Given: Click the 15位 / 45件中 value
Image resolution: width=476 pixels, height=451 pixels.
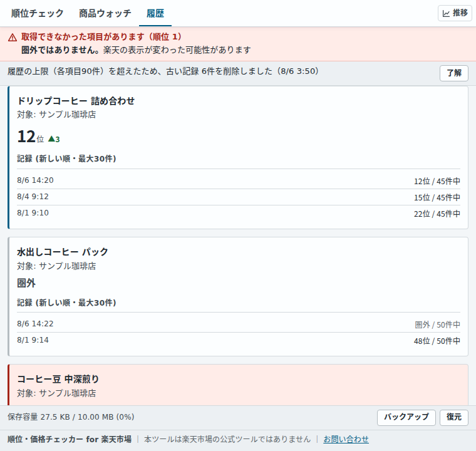Looking at the screenshot, I should point(437,198).
